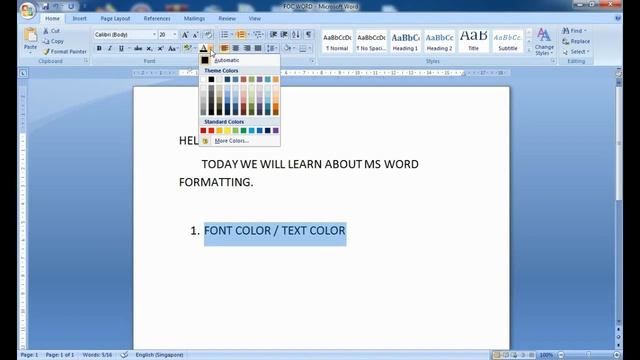Screen dimensions: 640x360
Task: Click the Office Button orb
Action: (27, 11)
